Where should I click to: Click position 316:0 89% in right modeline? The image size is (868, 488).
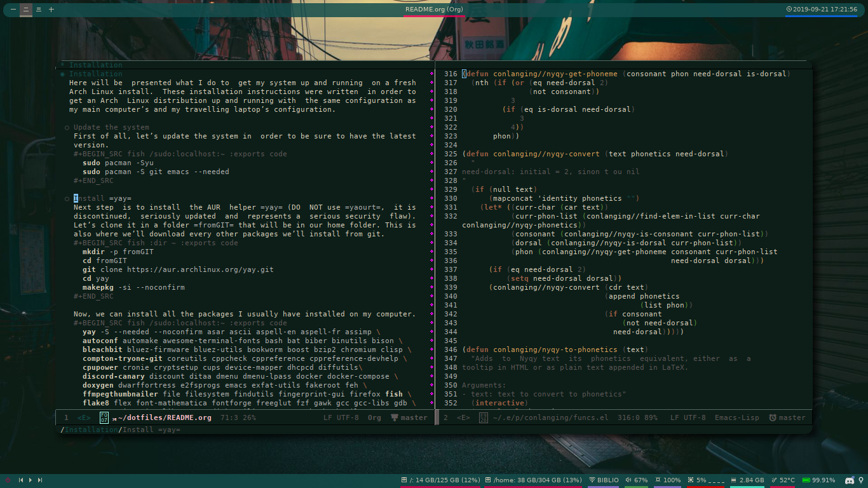coord(638,417)
